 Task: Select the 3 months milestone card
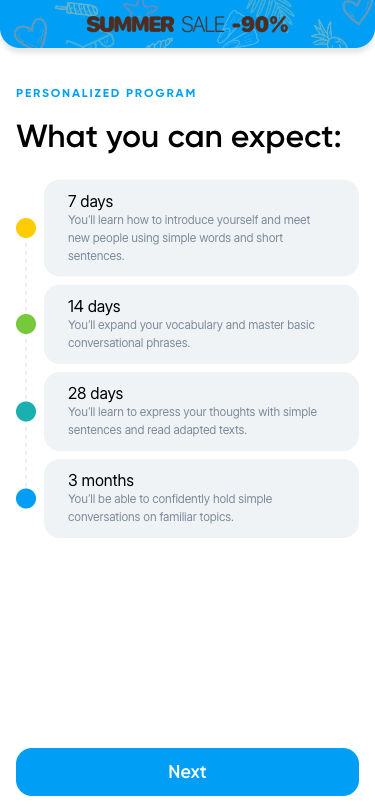[201, 499]
